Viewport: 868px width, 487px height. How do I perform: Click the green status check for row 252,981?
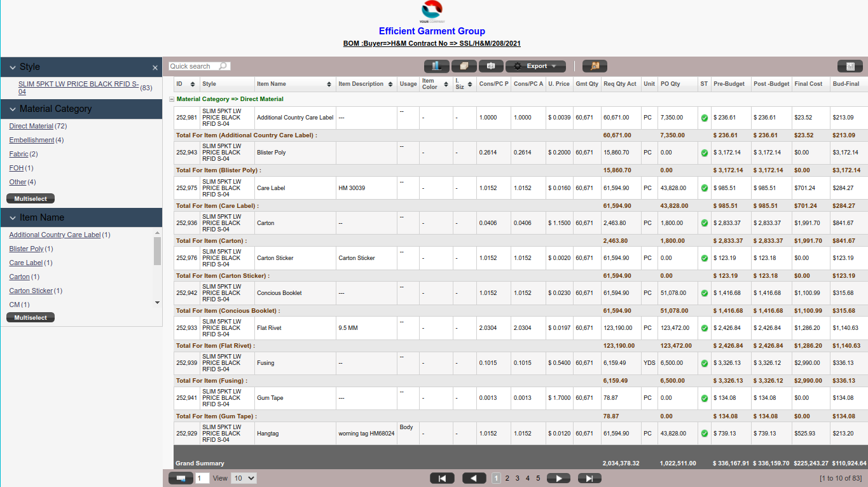coord(705,118)
